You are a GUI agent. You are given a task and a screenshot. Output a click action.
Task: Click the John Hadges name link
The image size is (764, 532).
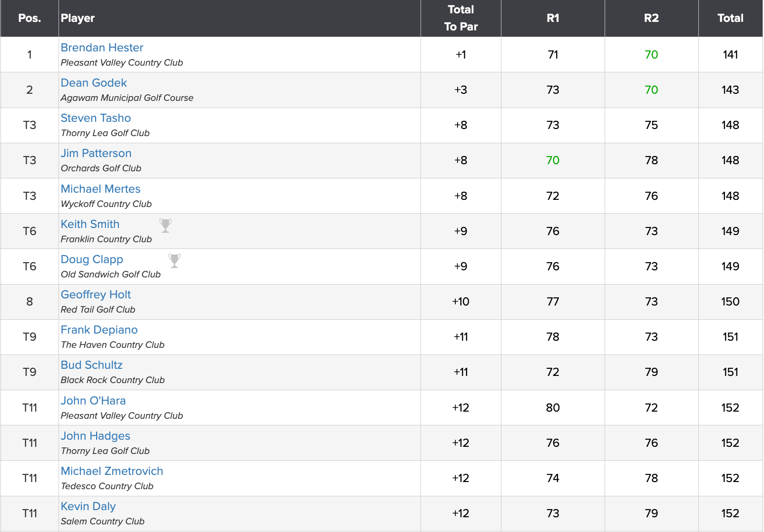95,436
